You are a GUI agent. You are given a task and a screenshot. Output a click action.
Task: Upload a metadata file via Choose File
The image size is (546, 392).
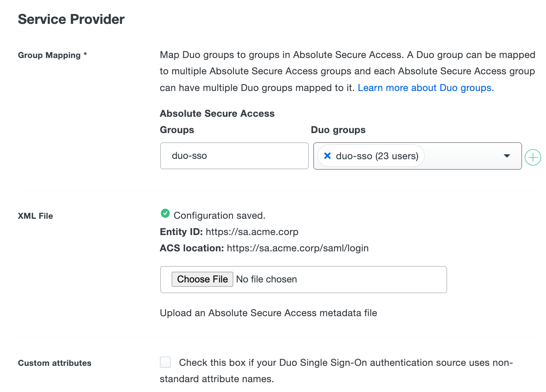point(202,279)
